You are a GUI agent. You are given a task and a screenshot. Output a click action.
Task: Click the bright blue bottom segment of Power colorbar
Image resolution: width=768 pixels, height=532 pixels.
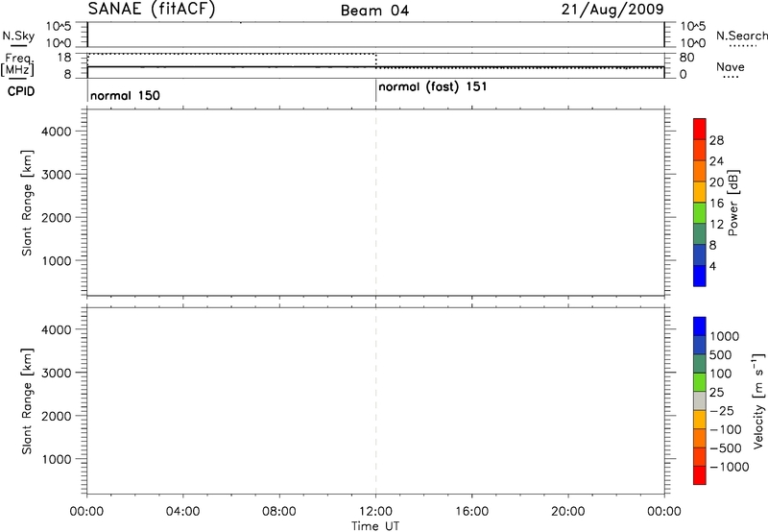[700, 276]
